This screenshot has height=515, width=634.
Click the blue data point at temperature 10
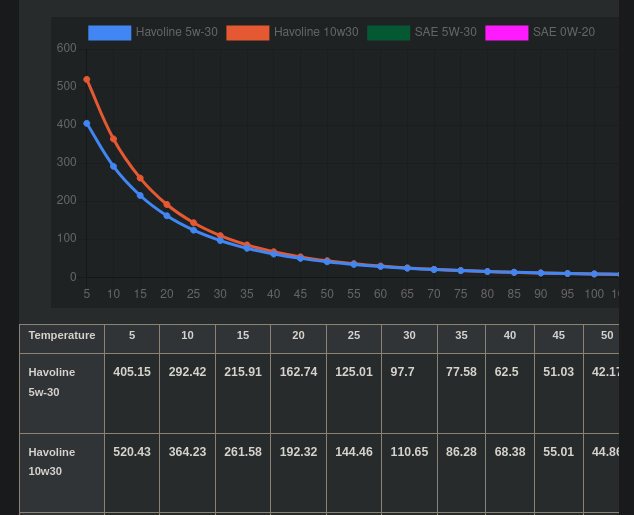click(114, 166)
